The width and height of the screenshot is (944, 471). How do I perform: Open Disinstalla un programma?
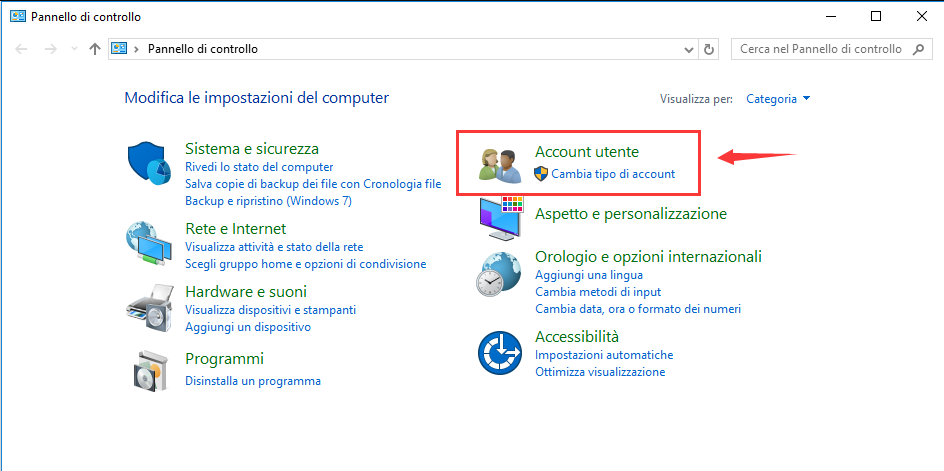[x=253, y=381]
